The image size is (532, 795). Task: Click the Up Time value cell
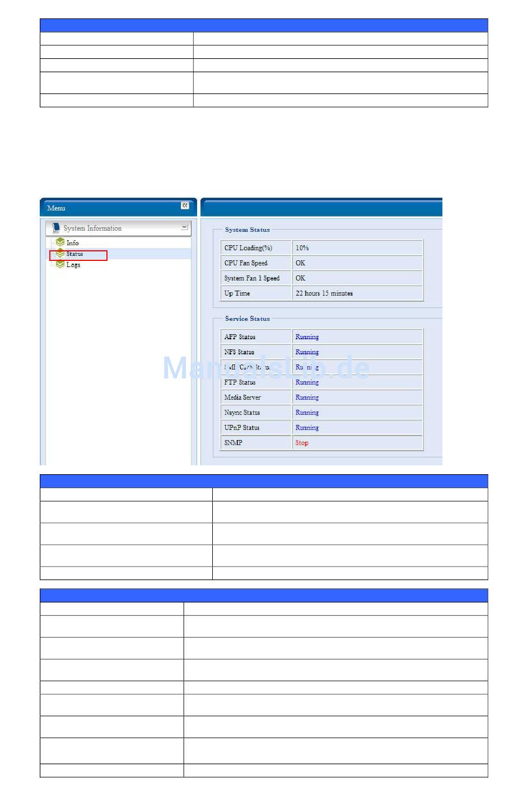click(x=357, y=293)
